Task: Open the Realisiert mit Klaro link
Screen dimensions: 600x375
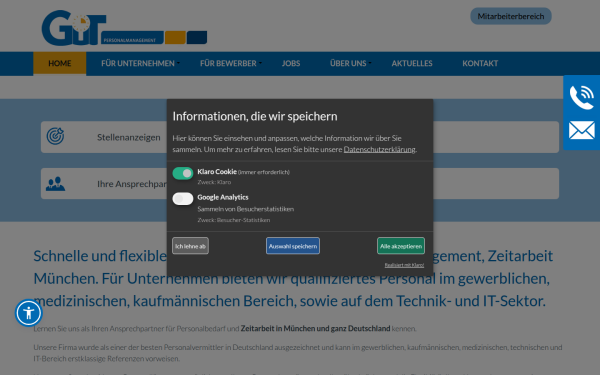Action: click(x=404, y=265)
